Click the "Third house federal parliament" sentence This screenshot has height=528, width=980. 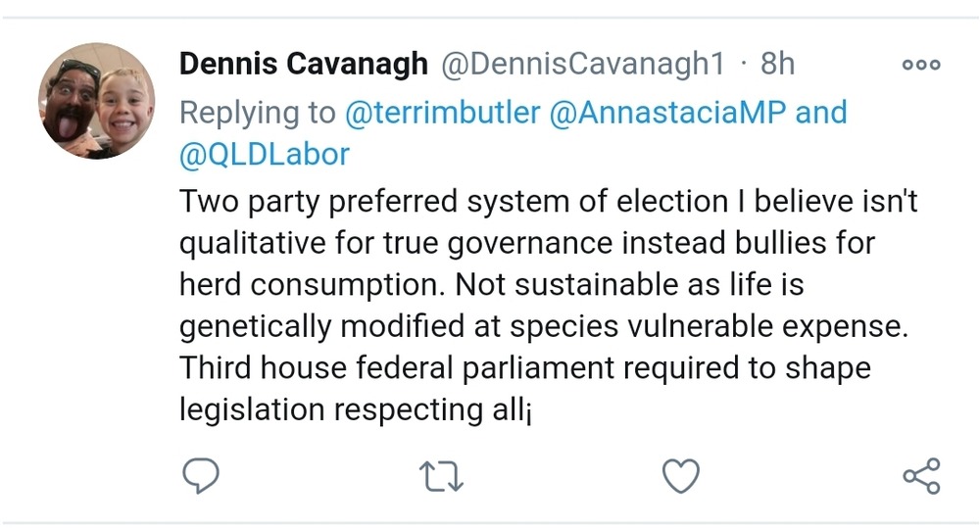(524, 368)
